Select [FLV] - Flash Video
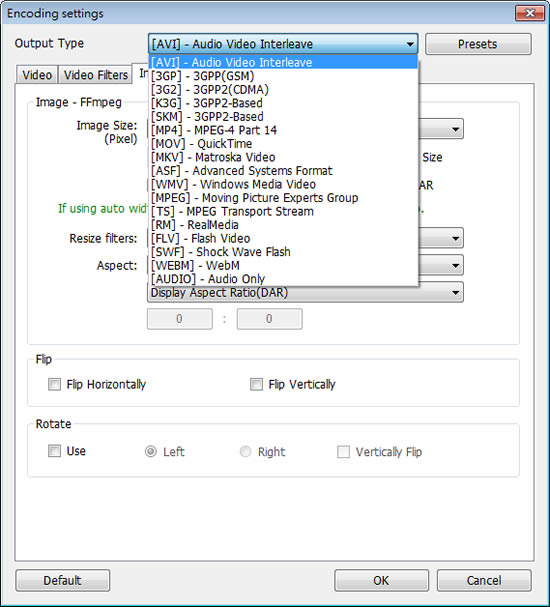Viewport: 550px width, 607px height. click(283, 238)
